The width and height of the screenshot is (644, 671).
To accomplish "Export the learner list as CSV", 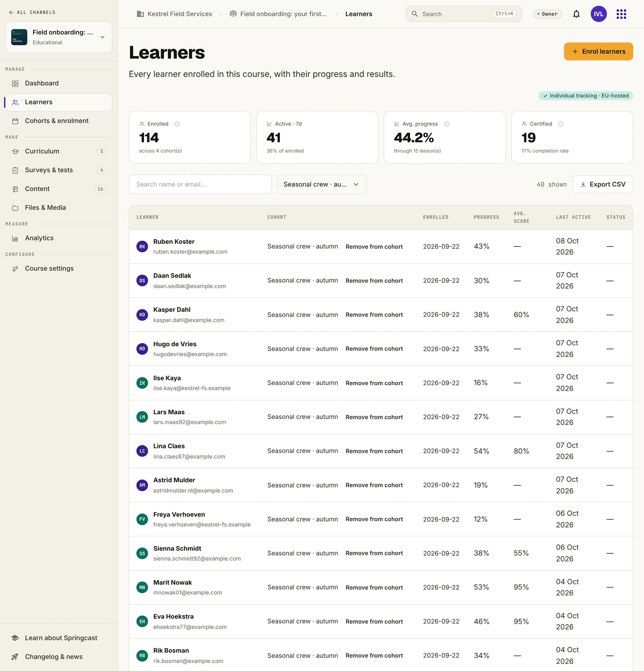I will pyautogui.click(x=602, y=184).
